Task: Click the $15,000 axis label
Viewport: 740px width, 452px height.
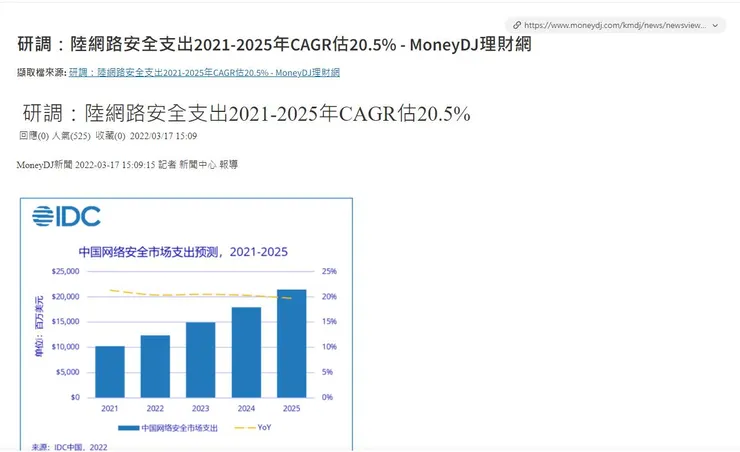Action: 66,322
